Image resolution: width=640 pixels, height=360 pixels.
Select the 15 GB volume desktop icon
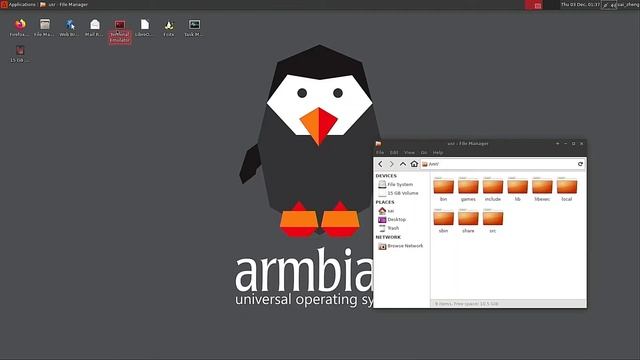click(x=20, y=54)
